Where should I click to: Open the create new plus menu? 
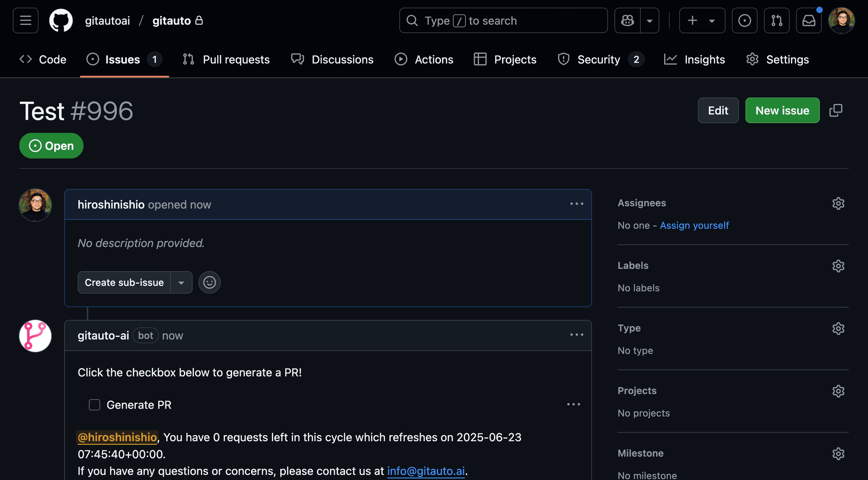pyautogui.click(x=702, y=20)
